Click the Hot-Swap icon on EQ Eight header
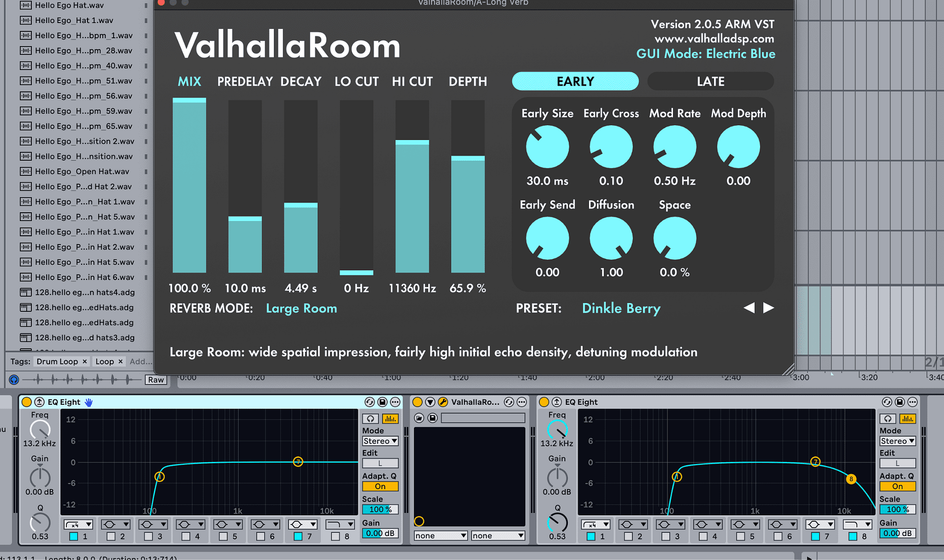 click(369, 402)
